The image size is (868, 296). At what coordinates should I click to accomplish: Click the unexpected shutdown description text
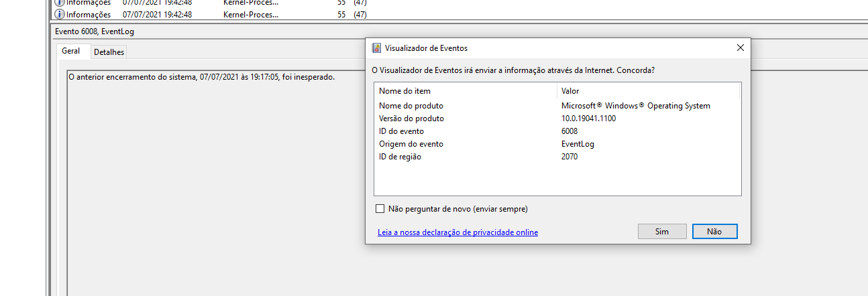201,77
